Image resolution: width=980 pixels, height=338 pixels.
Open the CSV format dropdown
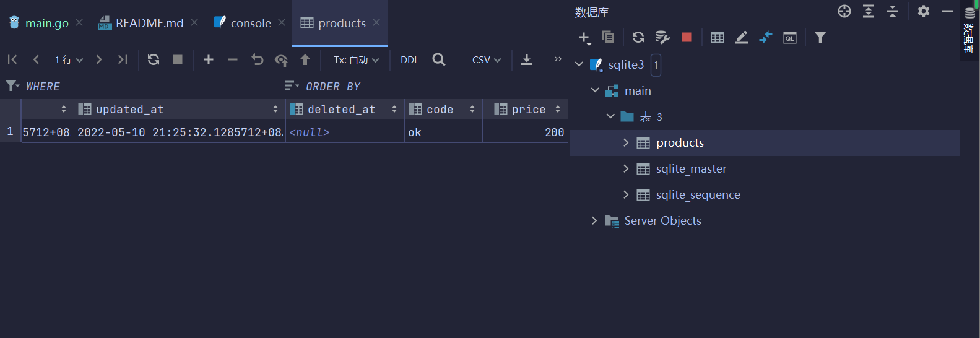[486, 60]
